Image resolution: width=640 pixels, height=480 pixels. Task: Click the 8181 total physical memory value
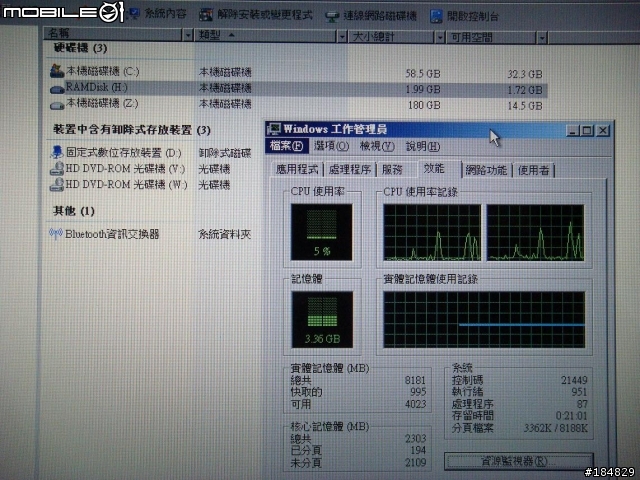(x=416, y=380)
